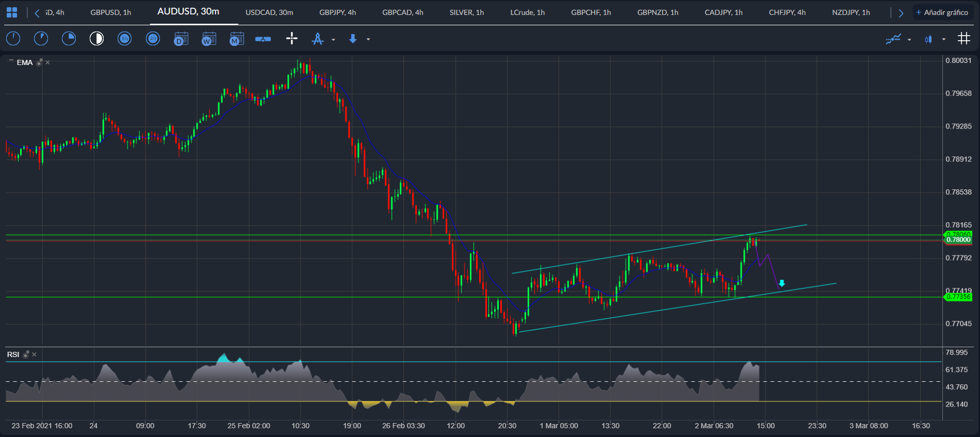
Task: Select the compass drawing tools icon
Action: click(318, 39)
